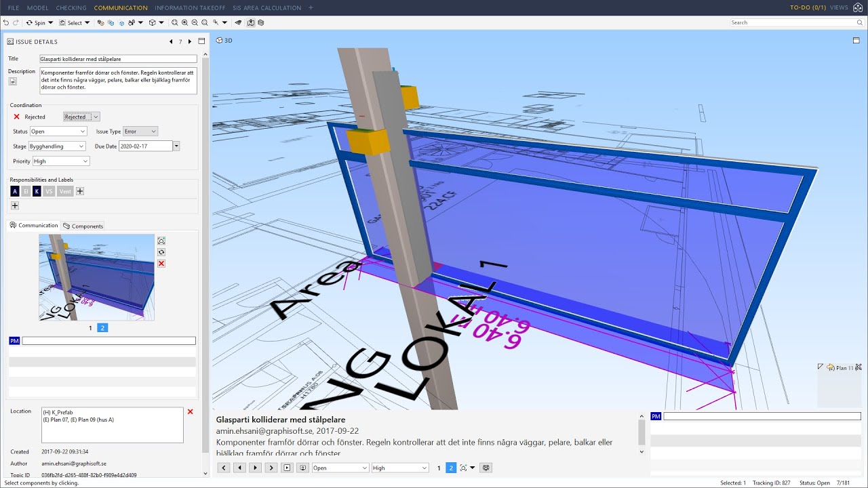Switch to the Components tab
Screen dimensions: 868x488
(x=83, y=226)
